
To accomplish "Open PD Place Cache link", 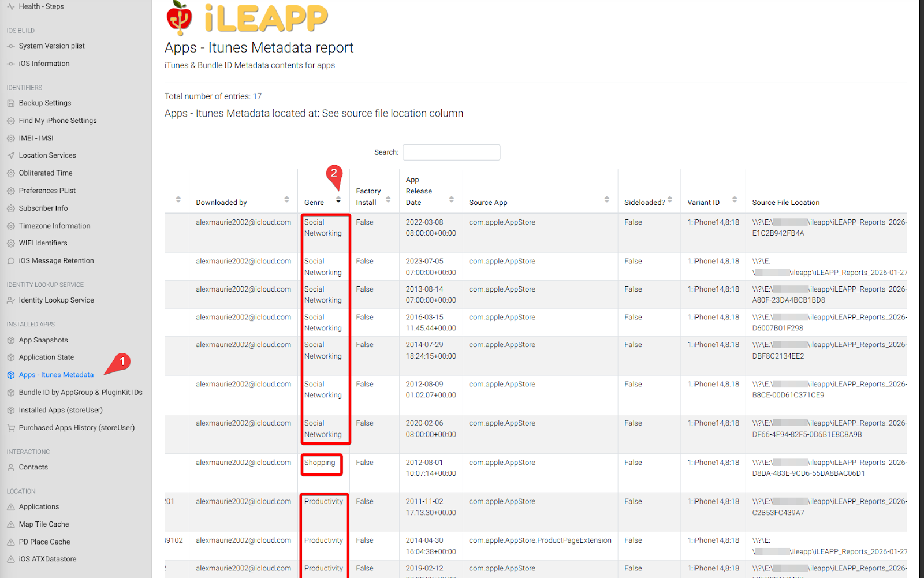I will point(44,542).
